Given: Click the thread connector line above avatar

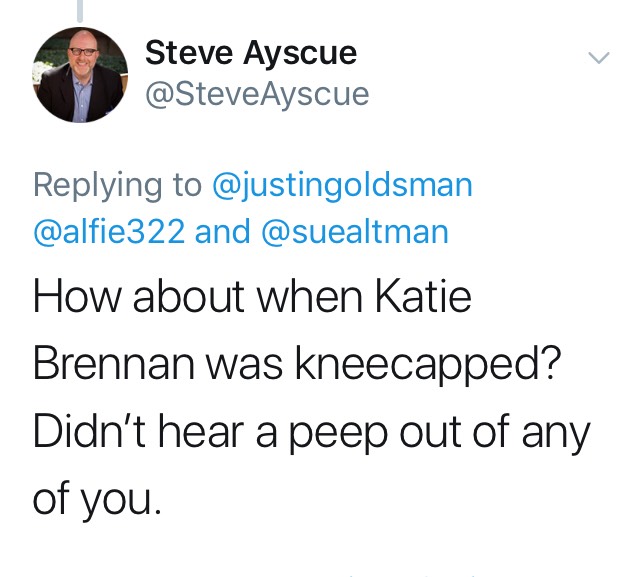Looking at the screenshot, I should click(x=80, y=9).
